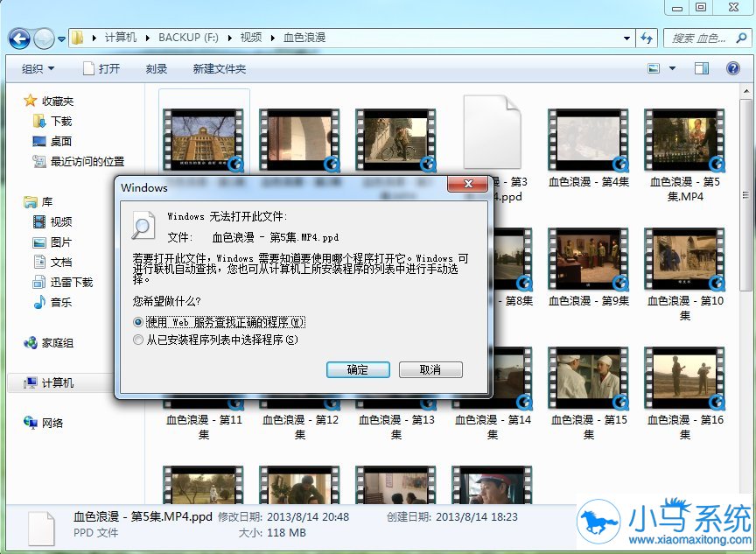Select 收藏夹 in navigation pane
Screen dimensions: 756x554
pos(49,101)
